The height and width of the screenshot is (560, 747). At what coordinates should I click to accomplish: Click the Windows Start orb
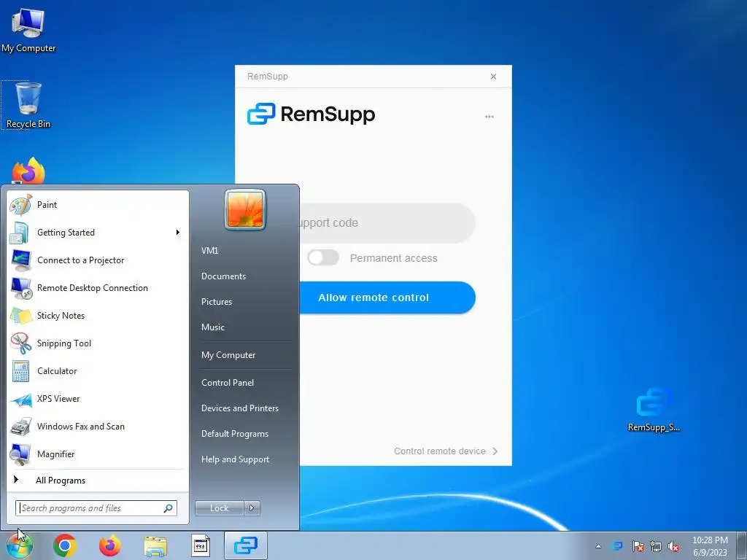(x=20, y=545)
